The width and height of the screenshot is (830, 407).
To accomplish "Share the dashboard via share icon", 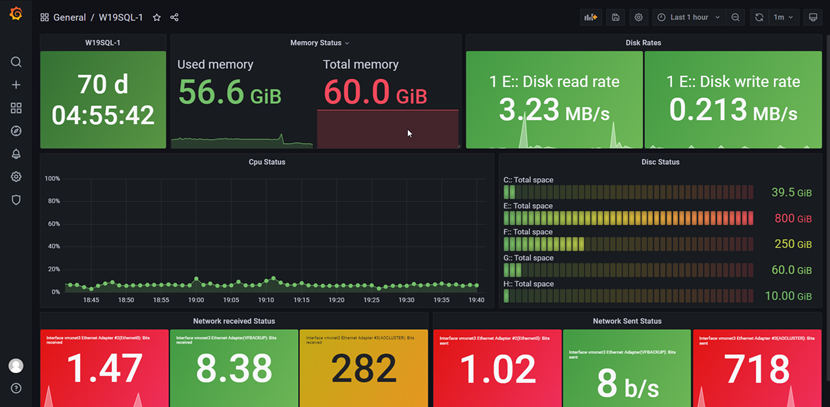I will point(174,18).
